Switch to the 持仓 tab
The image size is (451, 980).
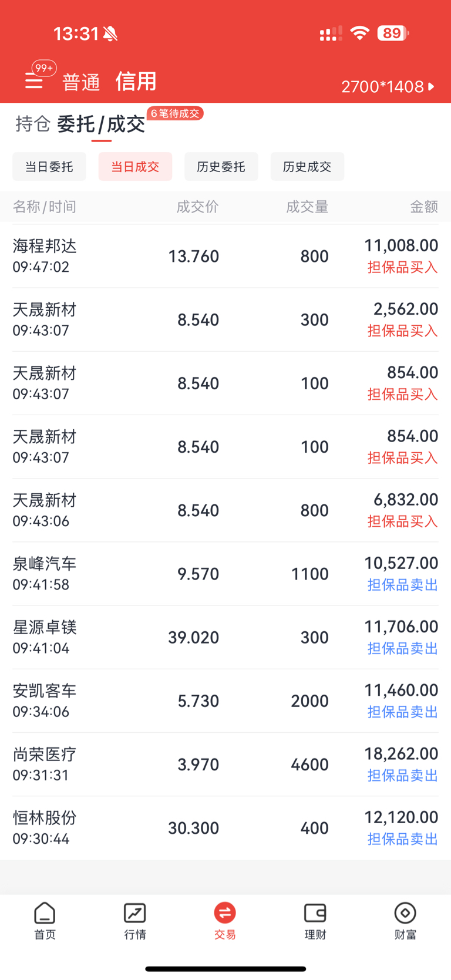[33, 124]
